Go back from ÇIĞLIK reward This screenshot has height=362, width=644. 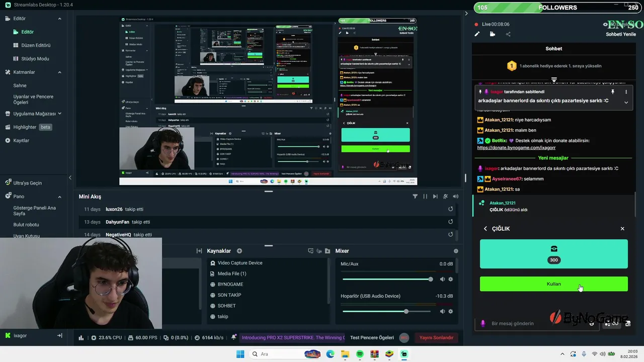(486, 229)
